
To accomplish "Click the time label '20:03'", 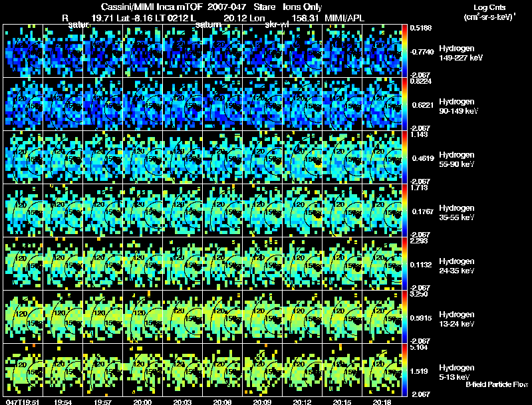I will click(x=182, y=402).
